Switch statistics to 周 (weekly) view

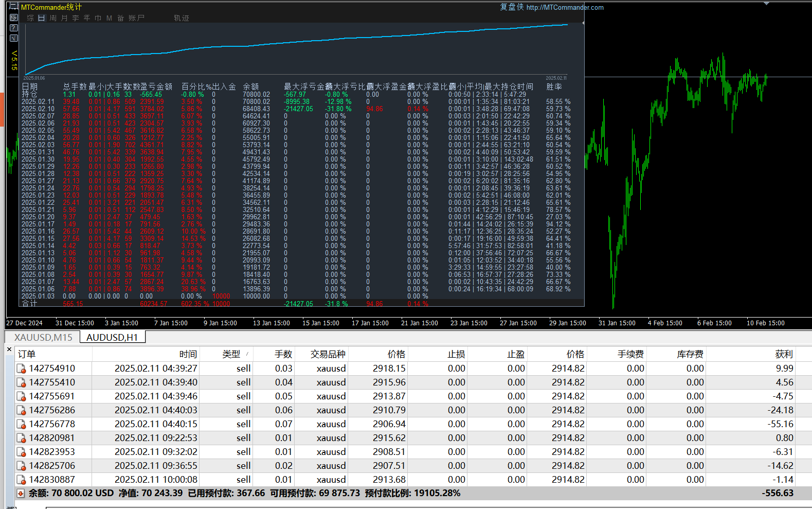tap(53, 18)
